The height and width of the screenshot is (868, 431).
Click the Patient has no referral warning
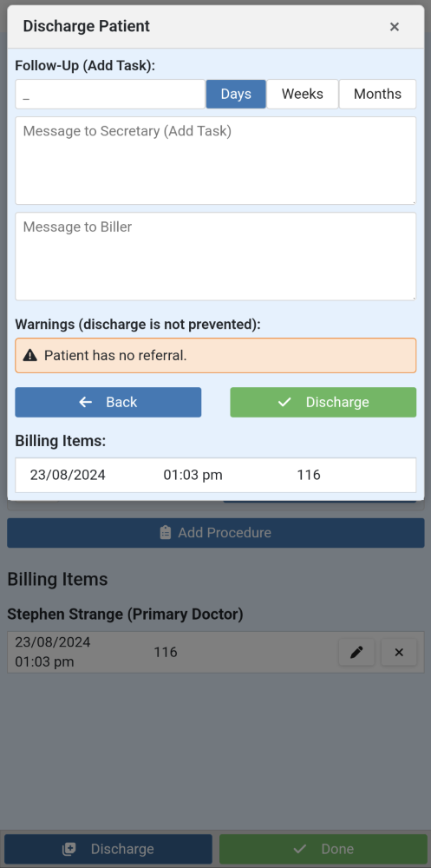tap(216, 355)
